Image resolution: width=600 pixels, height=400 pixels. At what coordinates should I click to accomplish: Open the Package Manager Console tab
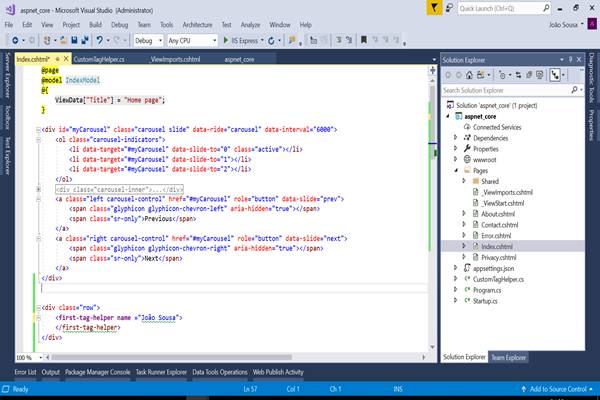98,372
